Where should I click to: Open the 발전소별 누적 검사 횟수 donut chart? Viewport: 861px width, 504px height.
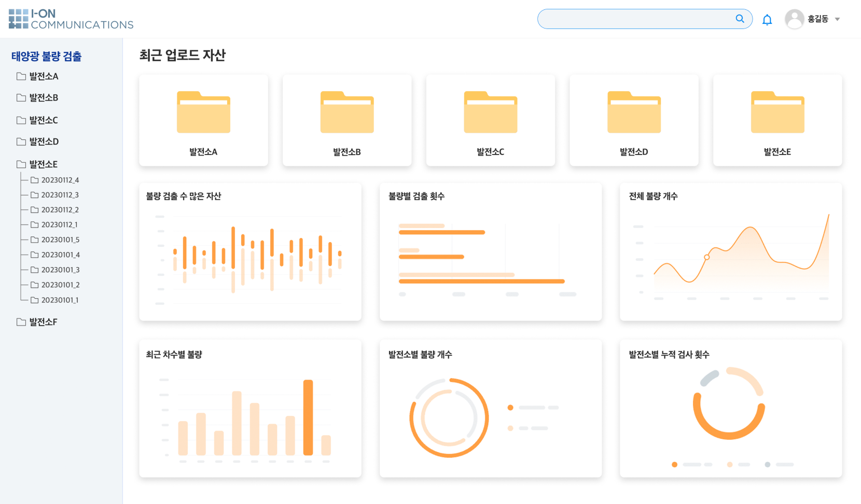click(x=731, y=408)
